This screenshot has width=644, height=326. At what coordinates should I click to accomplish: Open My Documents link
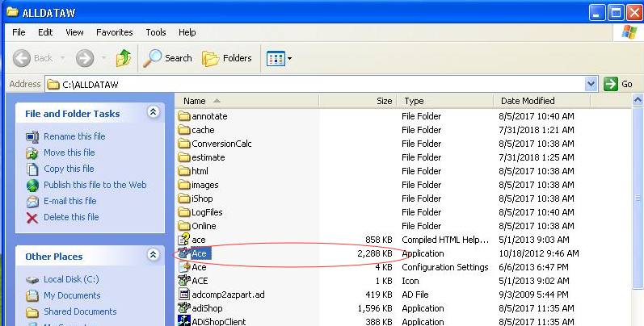coord(72,295)
